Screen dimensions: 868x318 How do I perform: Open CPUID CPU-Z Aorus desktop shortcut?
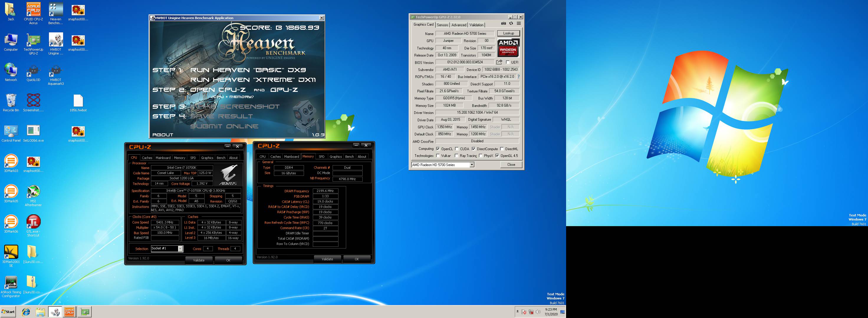click(x=33, y=14)
